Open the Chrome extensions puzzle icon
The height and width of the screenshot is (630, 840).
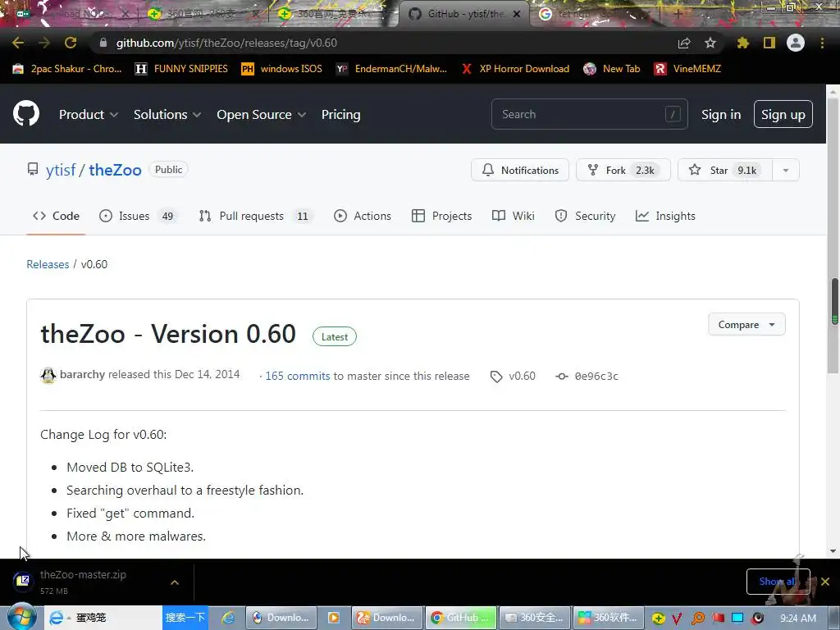pyautogui.click(x=742, y=43)
